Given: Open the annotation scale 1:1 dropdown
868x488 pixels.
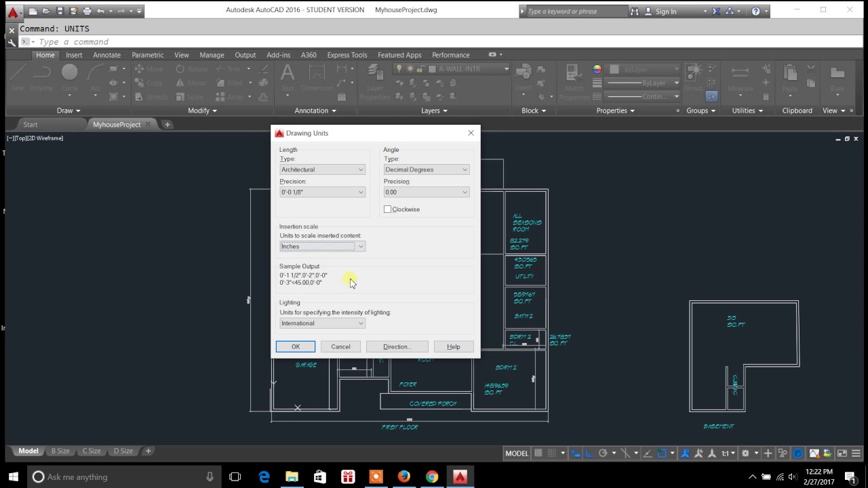Looking at the screenshot, I should pyautogui.click(x=728, y=453).
